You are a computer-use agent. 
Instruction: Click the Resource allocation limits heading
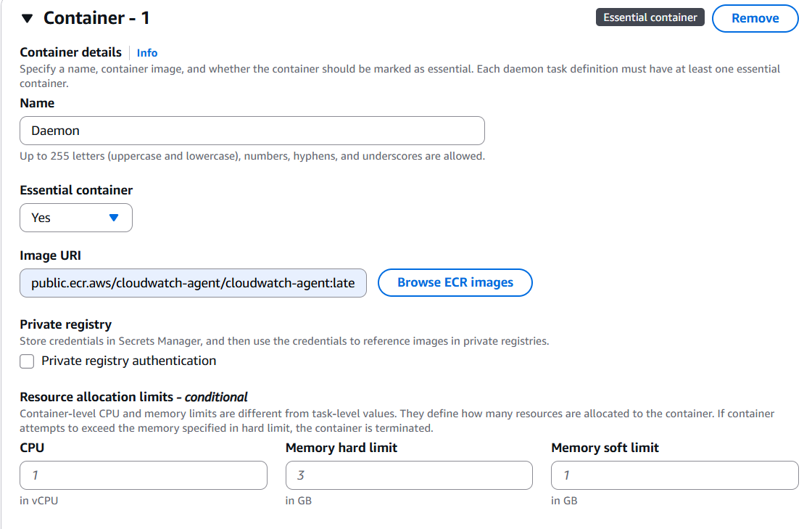pyautogui.click(x=133, y=397)
